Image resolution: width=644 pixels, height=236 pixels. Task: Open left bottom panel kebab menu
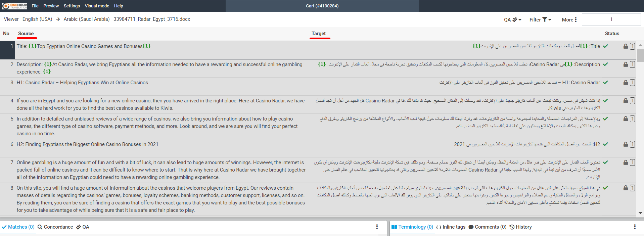click(x=377, y=227)
